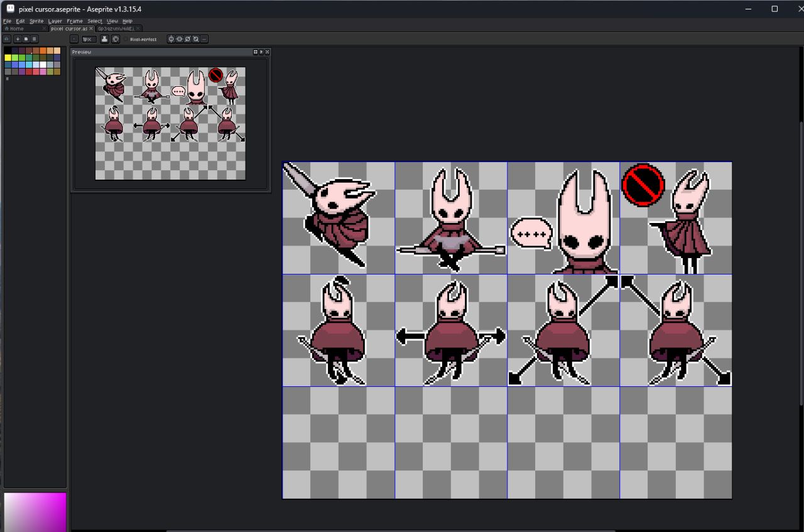
Task: Click the dynamics icon beside the ink button
Action: pos(116,39)
